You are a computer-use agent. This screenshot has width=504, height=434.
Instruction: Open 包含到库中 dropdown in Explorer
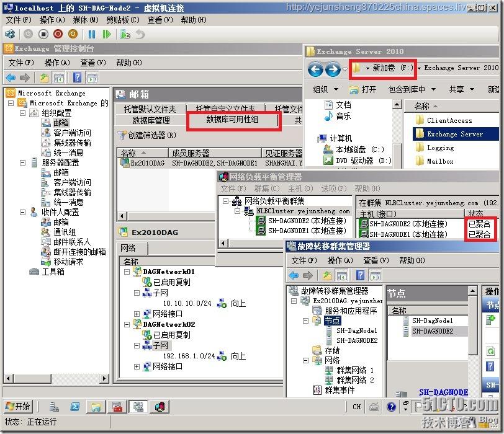click(x=412, y=89)
